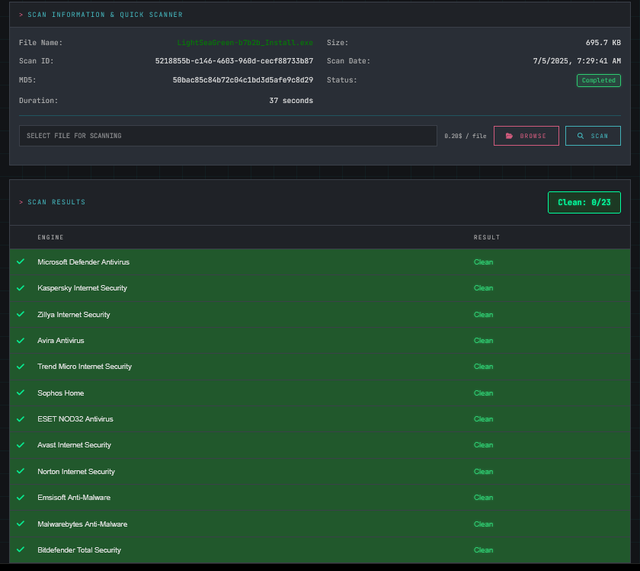The image size is (640, 571).
Task: Click Clean result for Kaspersky Internet Security
Action: coord(483,288)
